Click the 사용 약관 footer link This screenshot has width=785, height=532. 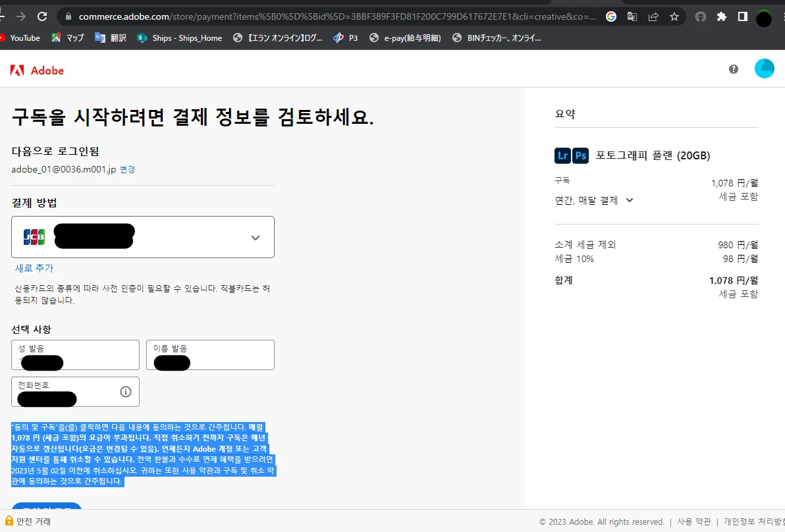coord(694,521)
